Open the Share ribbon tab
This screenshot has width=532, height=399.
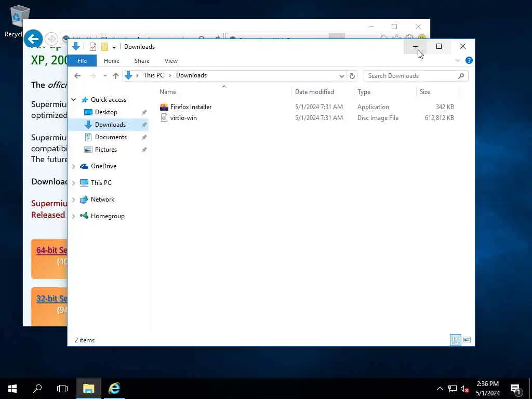click(142, 61)
